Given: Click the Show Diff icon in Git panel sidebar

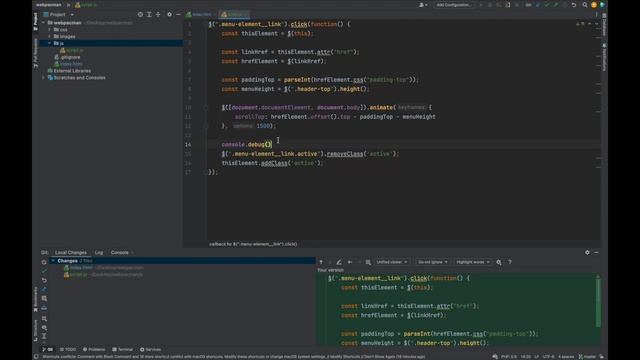Looking at the screenshot, I should pyautogui.click(x=44, y=289).
